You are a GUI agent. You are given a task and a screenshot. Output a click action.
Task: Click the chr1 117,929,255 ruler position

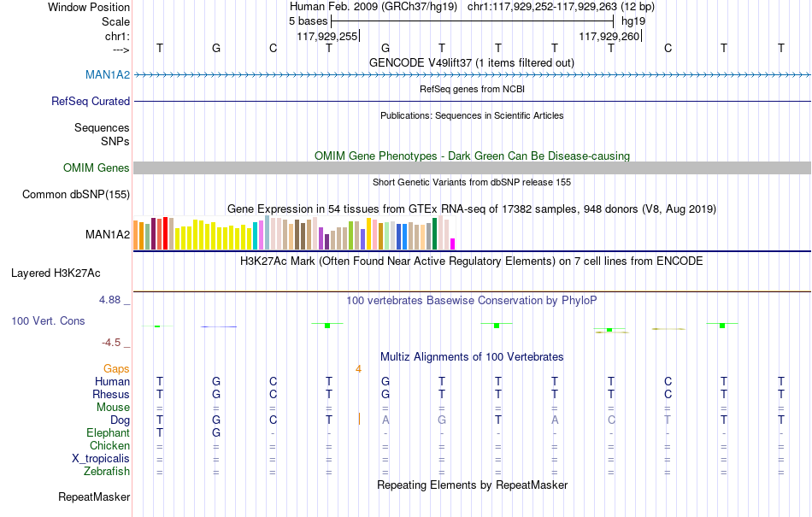[327, 36]
